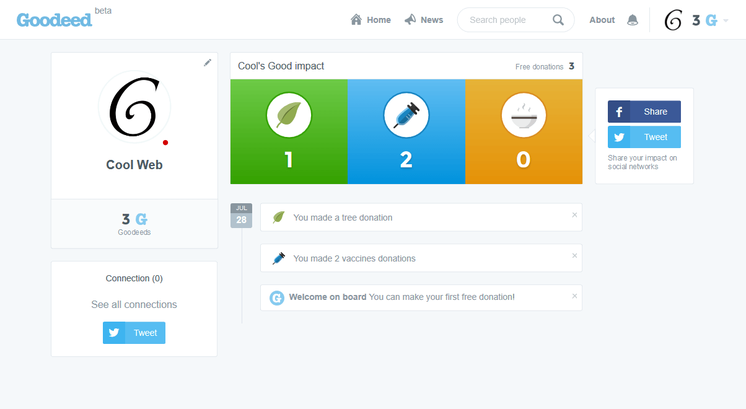
Task: Open the 'You made a tree donation' entry
Action: click(x=421, y=217)
